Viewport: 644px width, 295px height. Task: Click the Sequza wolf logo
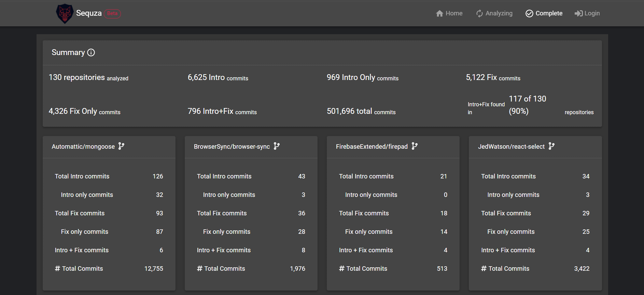[x=65, y=13]
